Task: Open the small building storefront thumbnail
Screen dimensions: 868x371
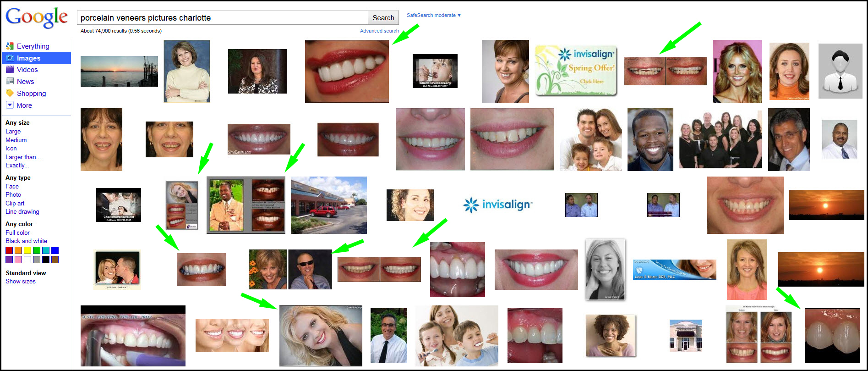Action: click(x=686, y=336)
